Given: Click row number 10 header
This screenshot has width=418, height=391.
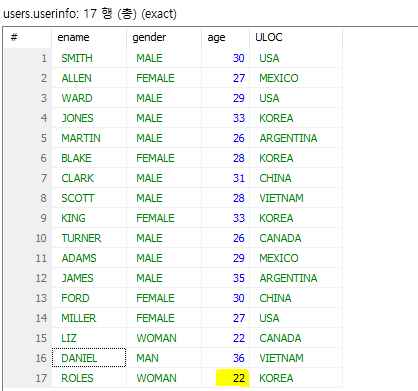Looking at the screenshot, I should (x=28, y=238).
